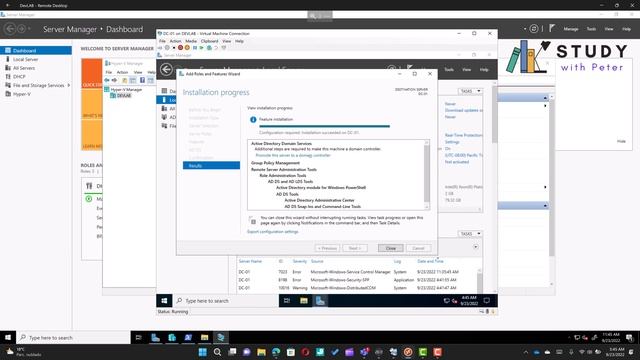The height and width of the screenshot is (360, 640).
Task: Open Server Manager in guest taskbar
Action: [320, 300]
